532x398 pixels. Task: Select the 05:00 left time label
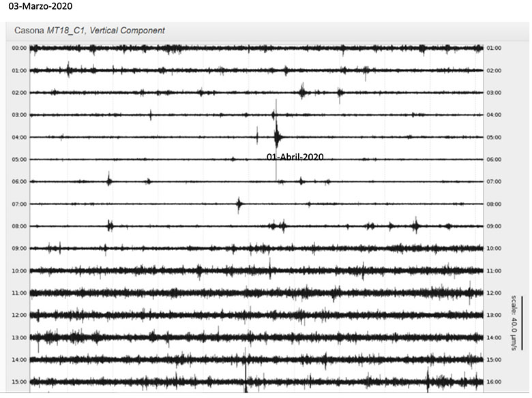coord(19,159)
